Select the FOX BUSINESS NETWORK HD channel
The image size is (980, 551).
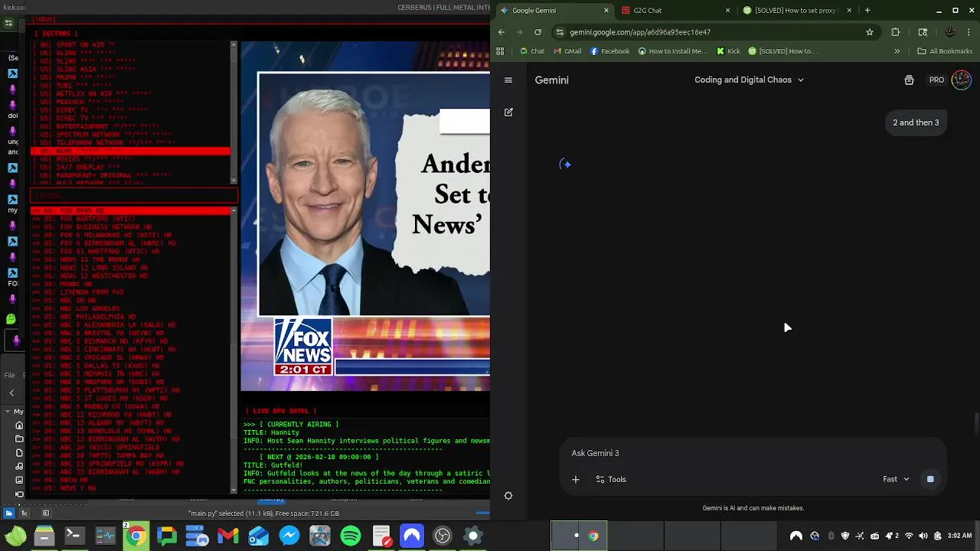point(130,227)
